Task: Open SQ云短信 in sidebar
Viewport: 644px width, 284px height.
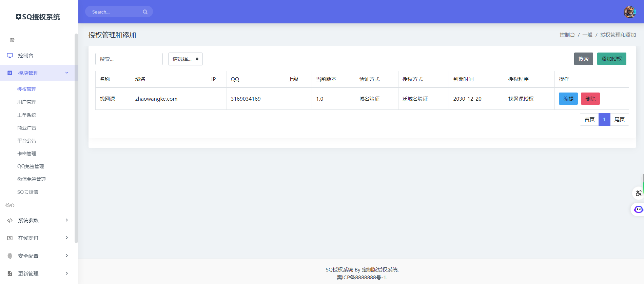Action: pos(28,192)
